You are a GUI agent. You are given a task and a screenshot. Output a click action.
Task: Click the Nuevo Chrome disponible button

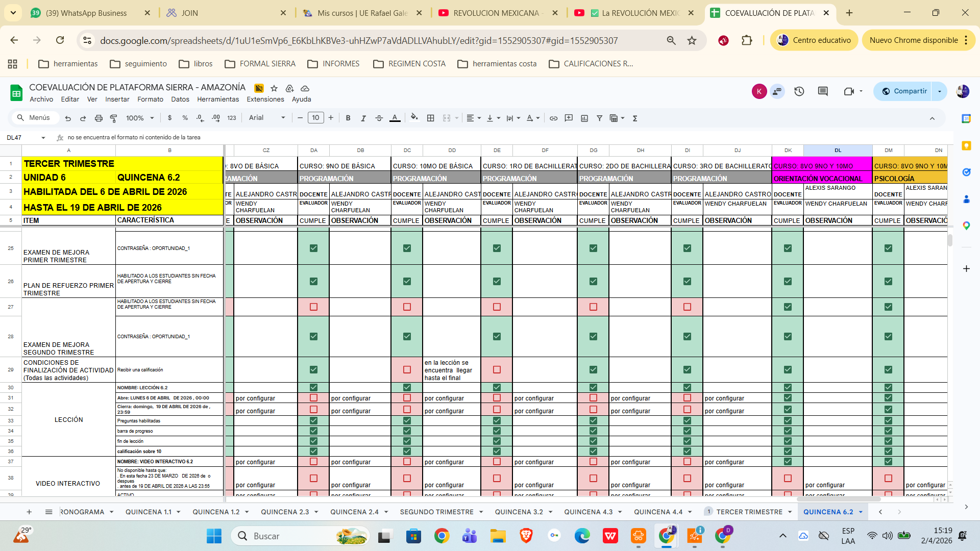pos(913,40)
